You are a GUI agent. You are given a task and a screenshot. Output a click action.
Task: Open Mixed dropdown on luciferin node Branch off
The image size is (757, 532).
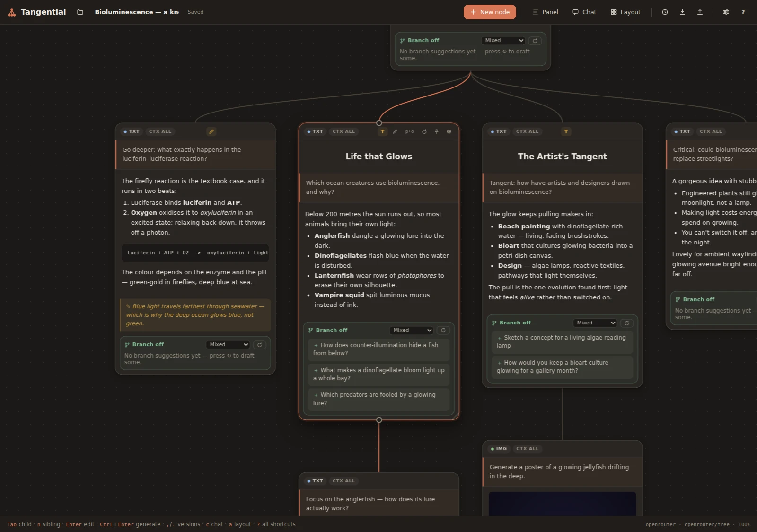click(x=228, y=345)
